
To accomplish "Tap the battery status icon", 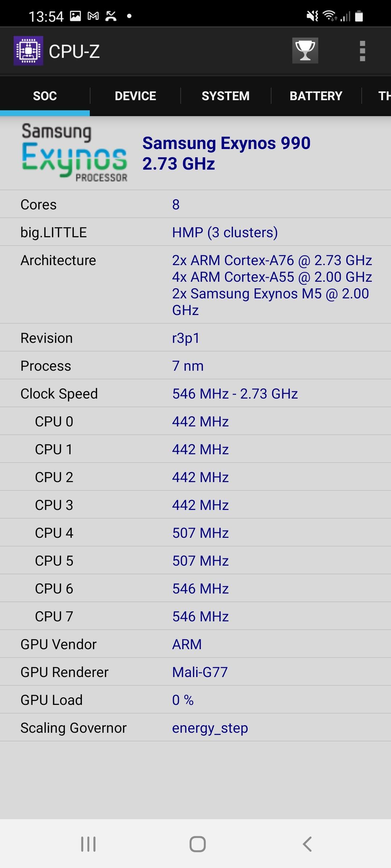I will click(x=359, y=16).
